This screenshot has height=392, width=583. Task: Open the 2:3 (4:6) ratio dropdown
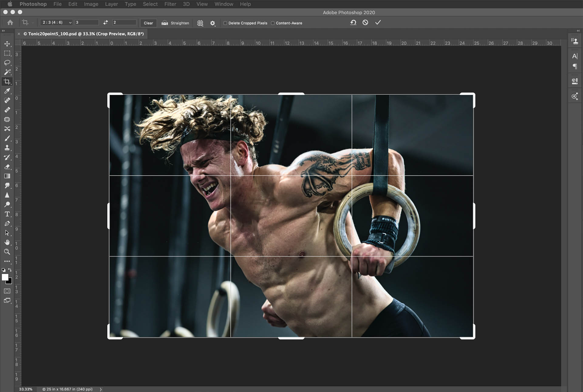(56, 22)
